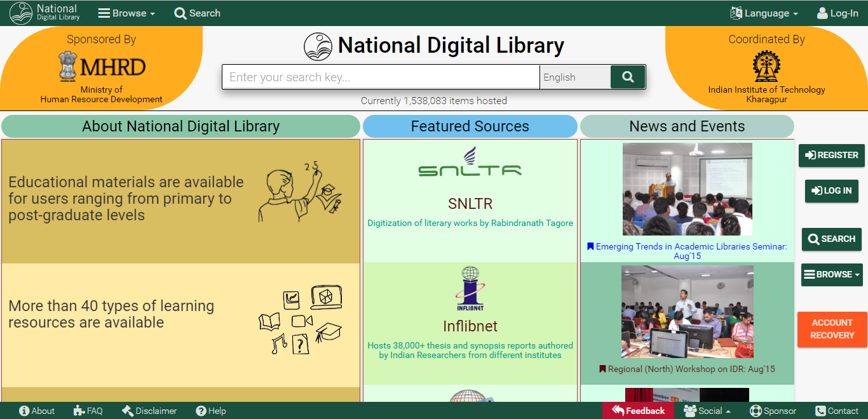
Task: Click Currently 1,538,083 items hosted text
Action: (434, 101)
